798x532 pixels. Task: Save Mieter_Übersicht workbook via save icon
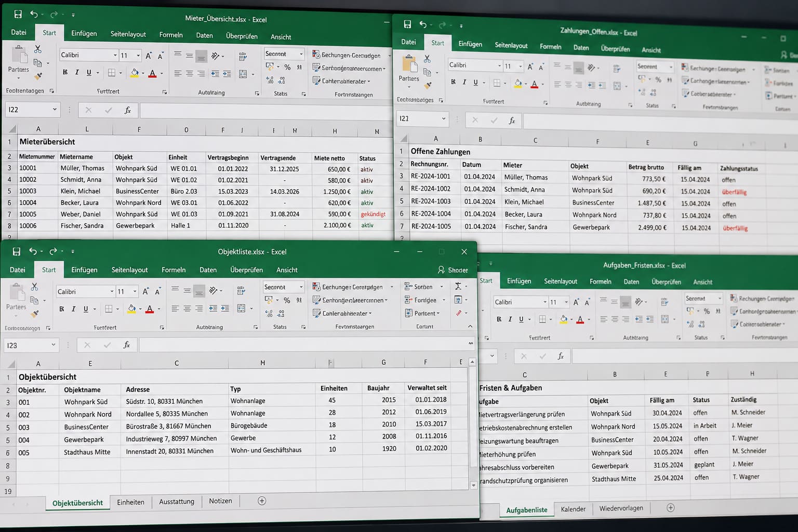point(18,15)
